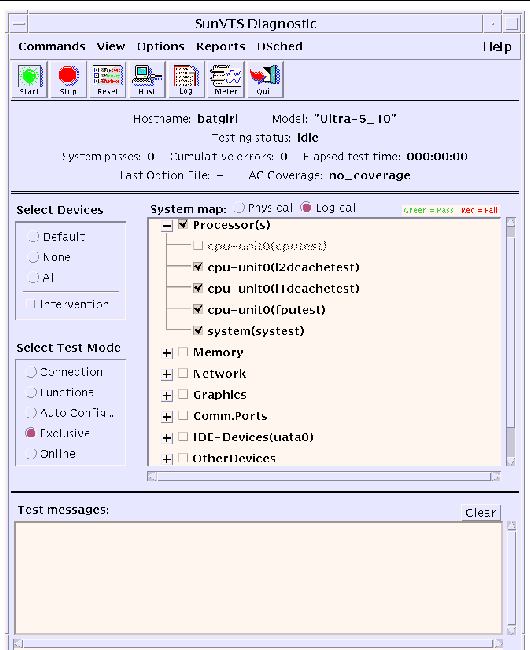Select Auto Config test mode

click(x=31, y=412)
